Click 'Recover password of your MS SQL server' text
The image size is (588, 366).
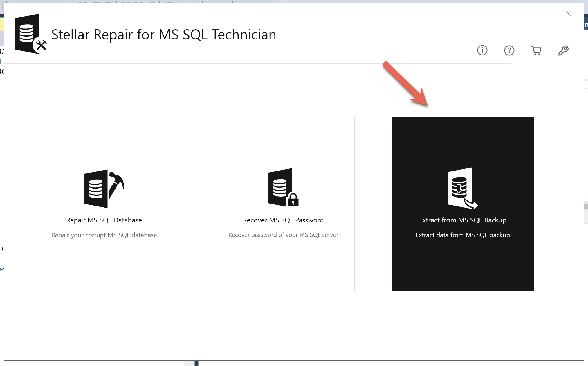point(283,235)
